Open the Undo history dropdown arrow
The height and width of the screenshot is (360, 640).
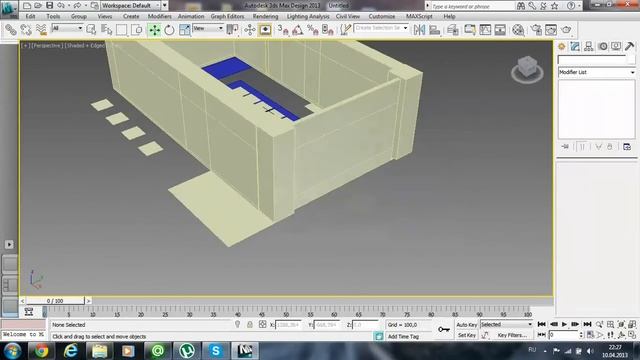pyautogui.click(x=69, y=5)
